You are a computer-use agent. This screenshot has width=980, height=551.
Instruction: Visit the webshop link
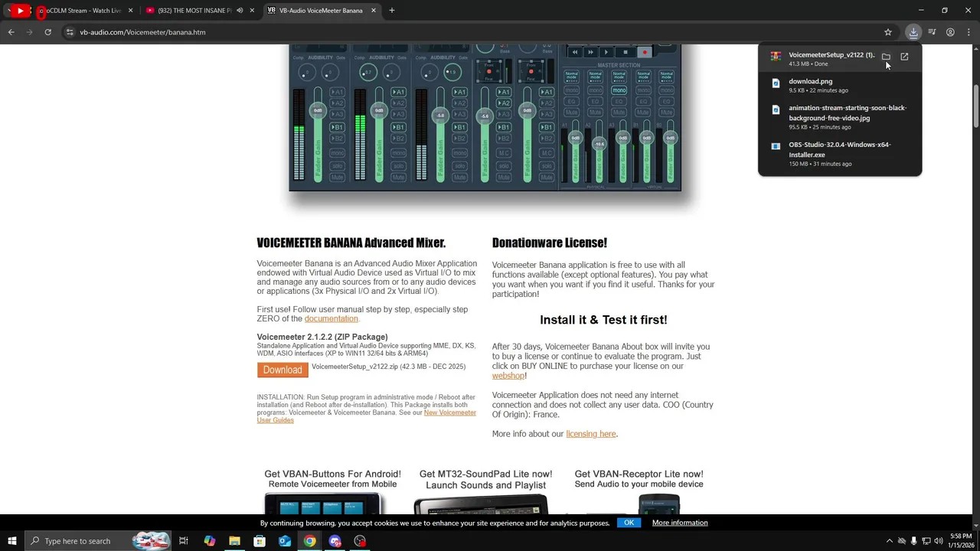[508, 376]
